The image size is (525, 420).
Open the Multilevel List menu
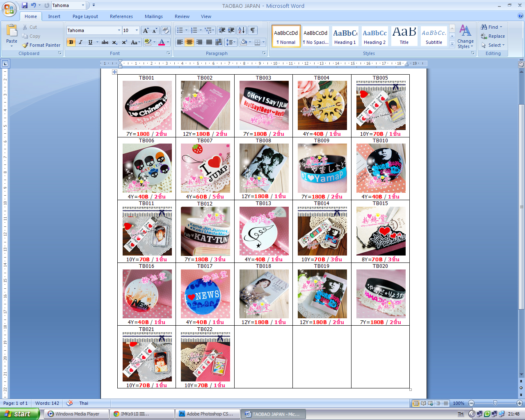point(209,30)
